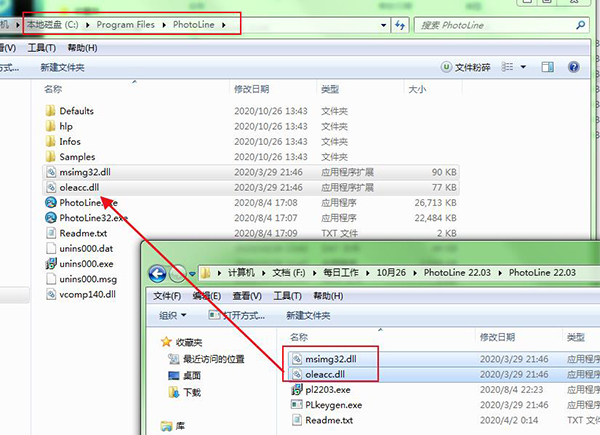Viewport: 600px width, 435px height.
Task: Open the hlp folder icon
Action: 50,126
